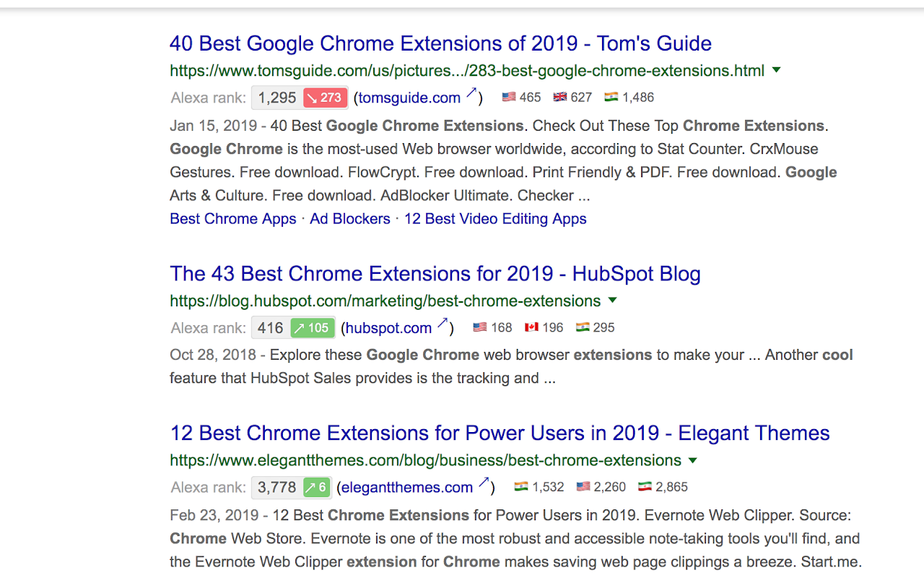
Task: Click the green rank change badge showing 105
Action: pos(313,328)
